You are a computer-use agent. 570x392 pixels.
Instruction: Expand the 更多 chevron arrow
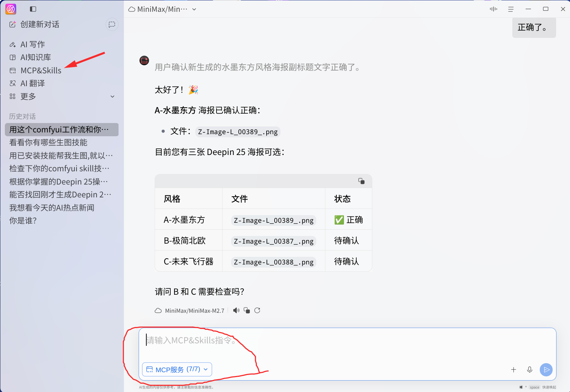112,97
